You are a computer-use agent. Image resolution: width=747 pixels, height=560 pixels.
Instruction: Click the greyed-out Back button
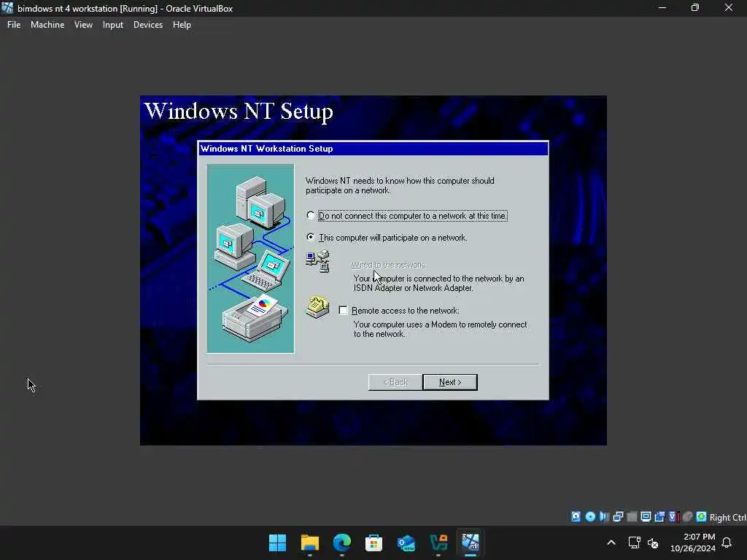(x=395, y=382)
